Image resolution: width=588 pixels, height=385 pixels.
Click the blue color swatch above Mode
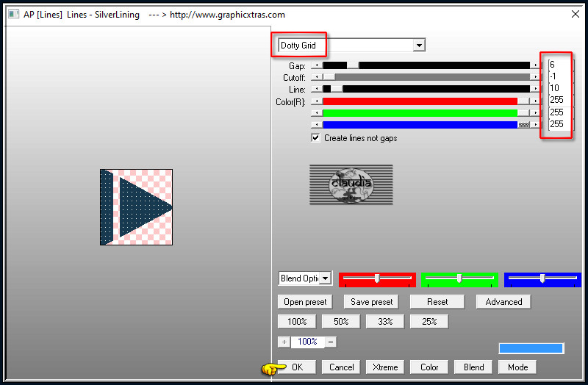tap(531, 348)
